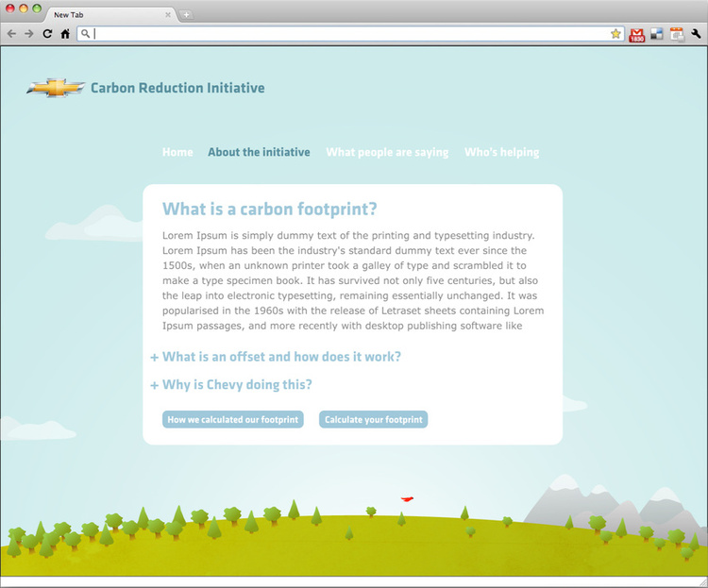Expand 'Why is Chevy doing this?' section

237,385
